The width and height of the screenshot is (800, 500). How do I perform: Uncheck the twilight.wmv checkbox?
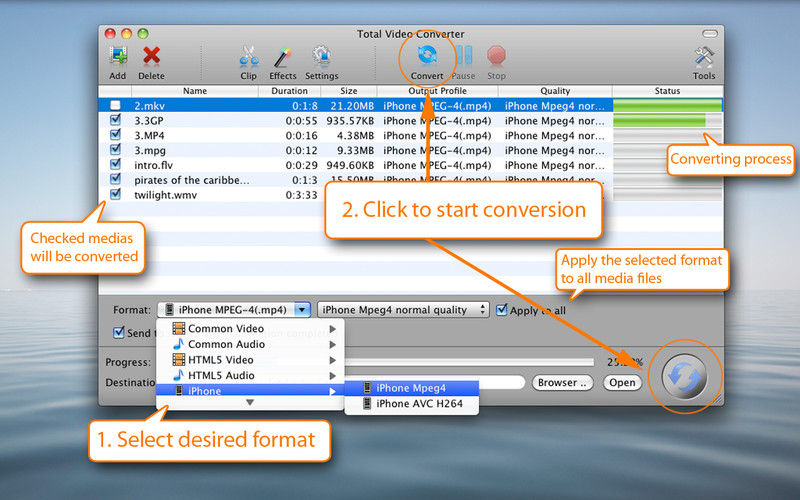pyautogui.click(x=115, y=194)
